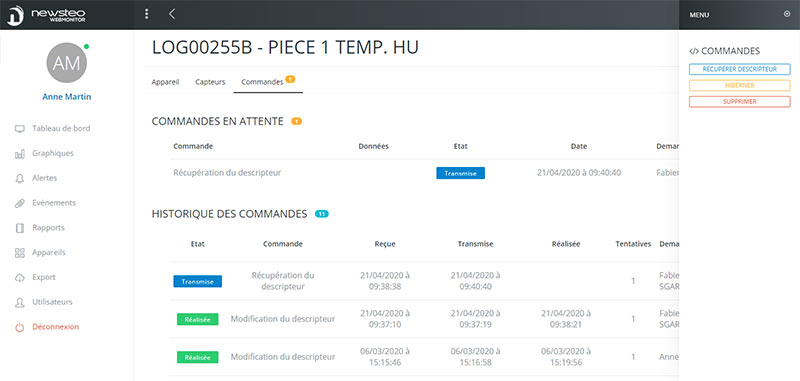800x381 pixels.
Task: Click the AM user avatar
Action: point(66,63)
